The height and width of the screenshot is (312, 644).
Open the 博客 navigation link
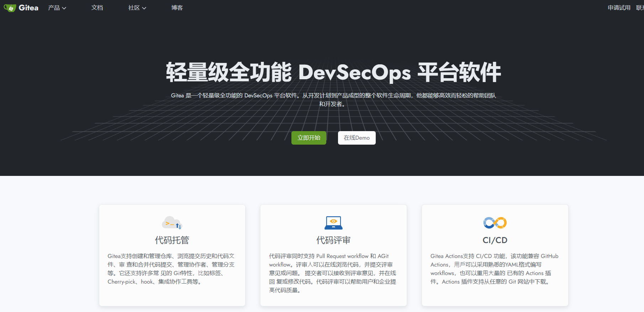coord(177,8)
